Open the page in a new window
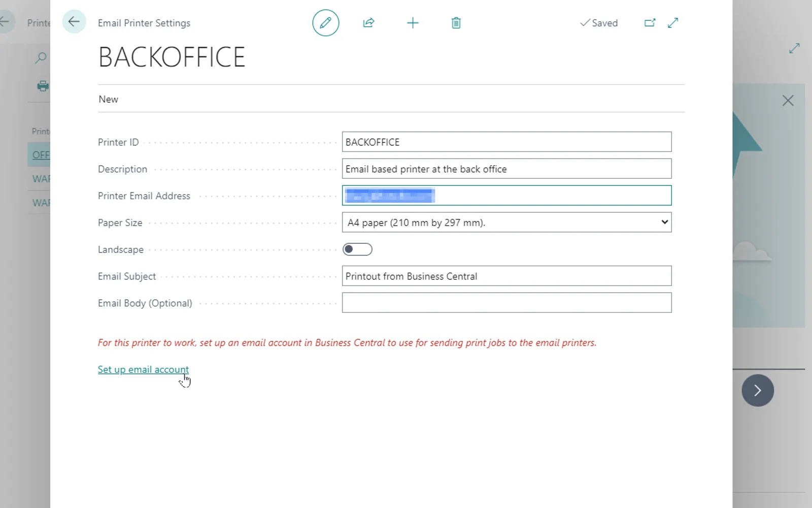Viewport: 812px width, 508px height. click(650, 23)
